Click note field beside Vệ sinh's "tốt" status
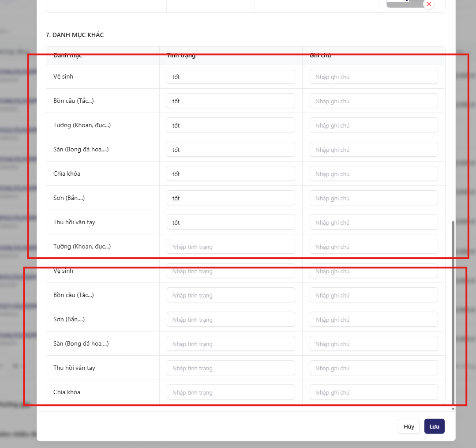The image size is (476, 448). click(374, 77)
